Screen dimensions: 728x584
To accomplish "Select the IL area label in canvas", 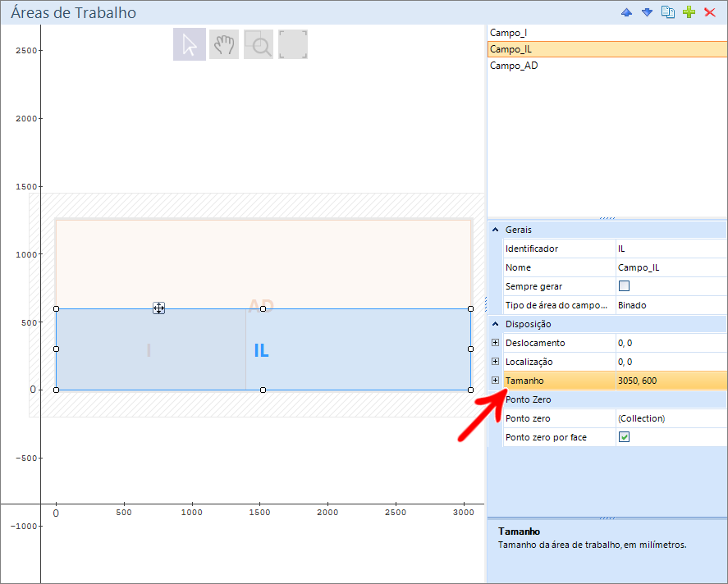I will click(x=261, y=350).
